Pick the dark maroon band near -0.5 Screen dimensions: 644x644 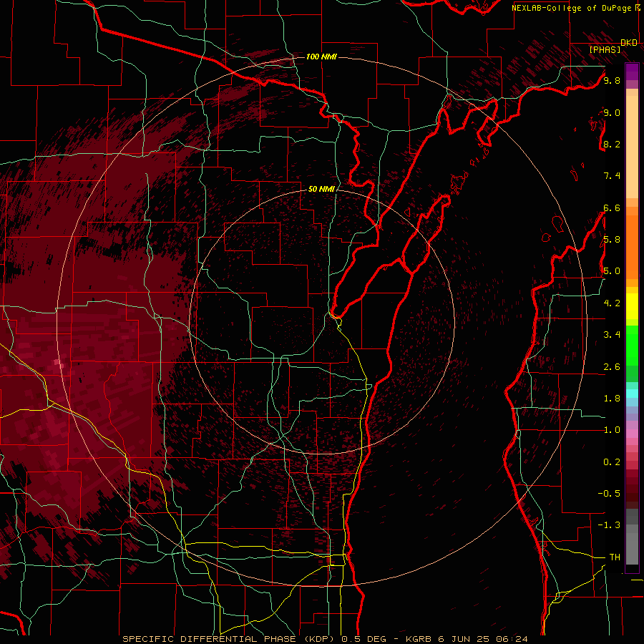click(632, 493)
